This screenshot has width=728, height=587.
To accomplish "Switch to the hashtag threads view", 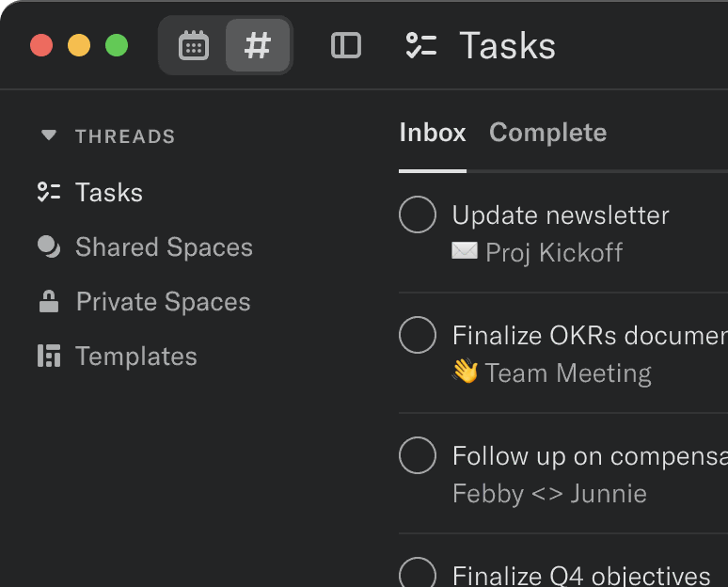I will (x=258, y=45).
